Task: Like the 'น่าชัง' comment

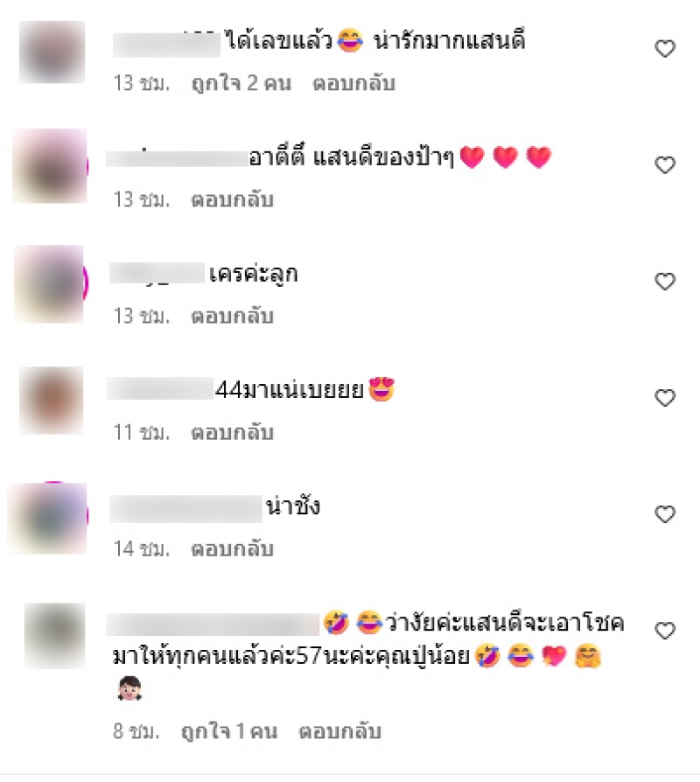Action: (665, 513)
